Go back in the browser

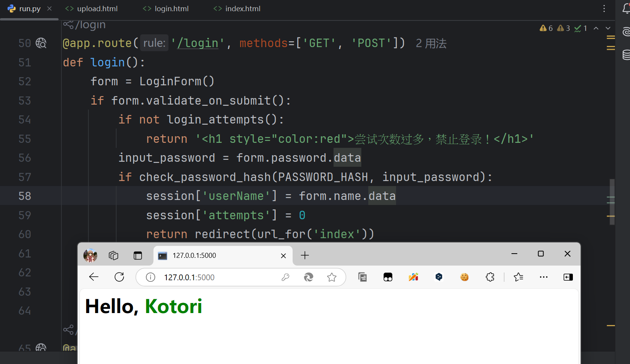click(94, 277)
